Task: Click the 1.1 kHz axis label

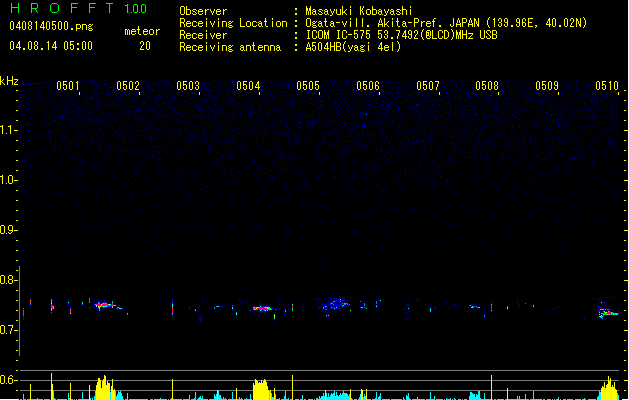Action: (x=8, y=130)
